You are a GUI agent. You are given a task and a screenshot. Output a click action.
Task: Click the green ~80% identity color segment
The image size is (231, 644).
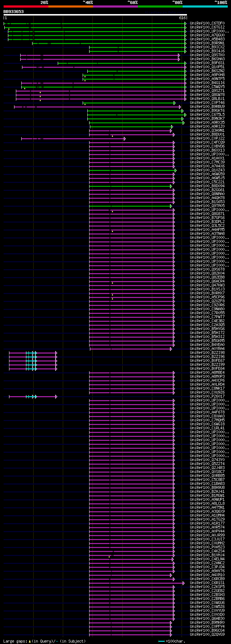[160, 6]
